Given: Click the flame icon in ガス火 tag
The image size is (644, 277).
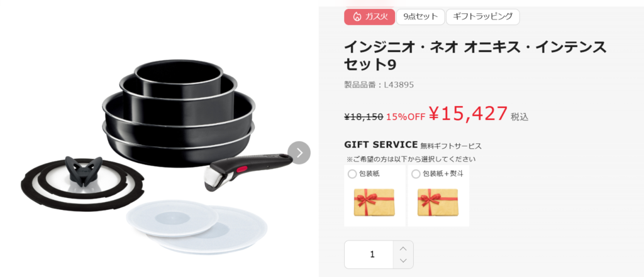Looking at the screenshot, I should point(357,17).
